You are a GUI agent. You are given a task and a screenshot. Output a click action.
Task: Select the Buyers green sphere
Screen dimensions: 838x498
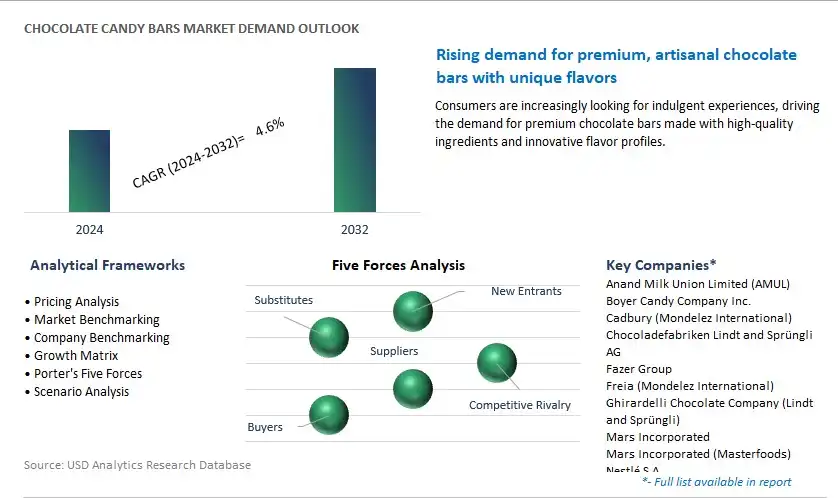coord(329,415)
